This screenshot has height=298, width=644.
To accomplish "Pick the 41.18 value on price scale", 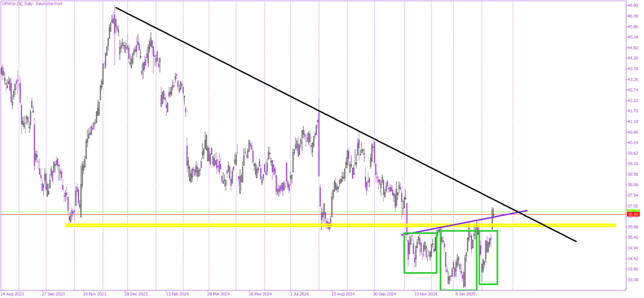I will 632,121.
